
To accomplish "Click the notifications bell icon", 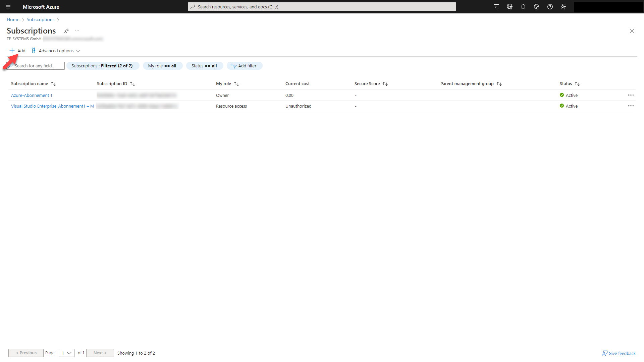I will 523,7.
